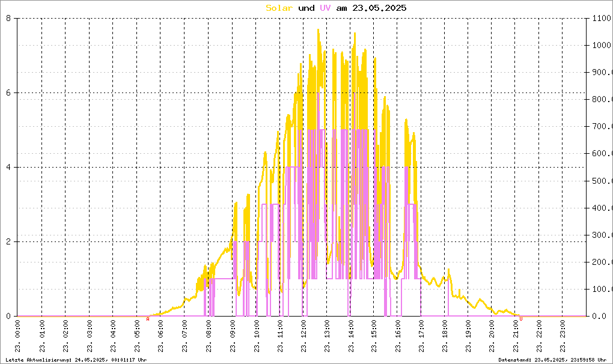
Task: Select the time axis label "23. 12:00"
Action: [x=303, y=336]
